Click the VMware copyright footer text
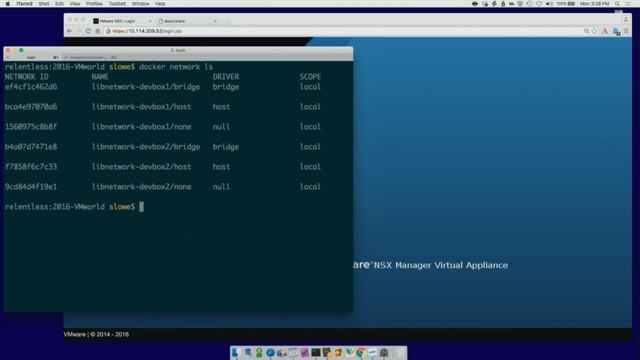 (96, 334)
